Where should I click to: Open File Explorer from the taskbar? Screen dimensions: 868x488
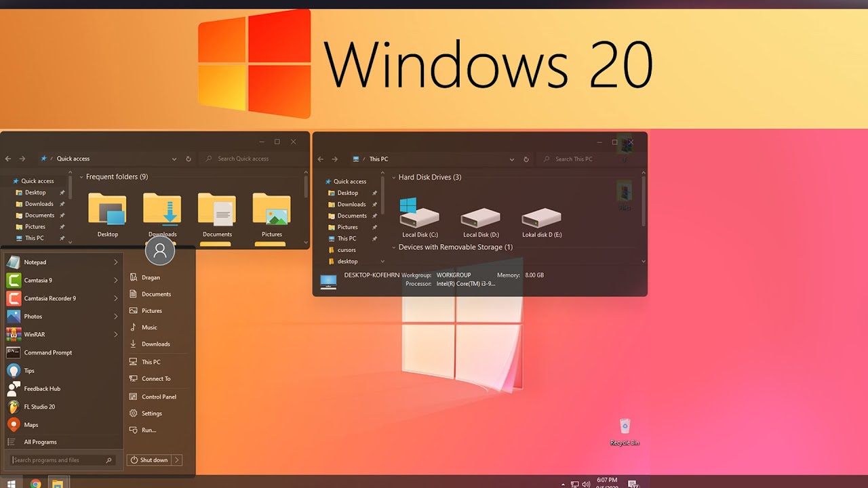pyautogui.click(x=58, y=483)
